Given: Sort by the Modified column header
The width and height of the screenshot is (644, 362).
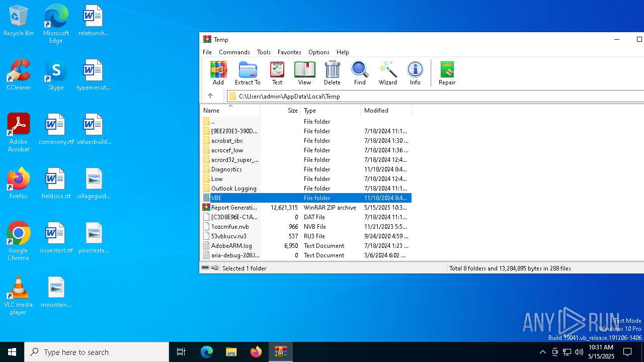Looking at the screenshot, I should pyautogui.click(x=386, y=111).
